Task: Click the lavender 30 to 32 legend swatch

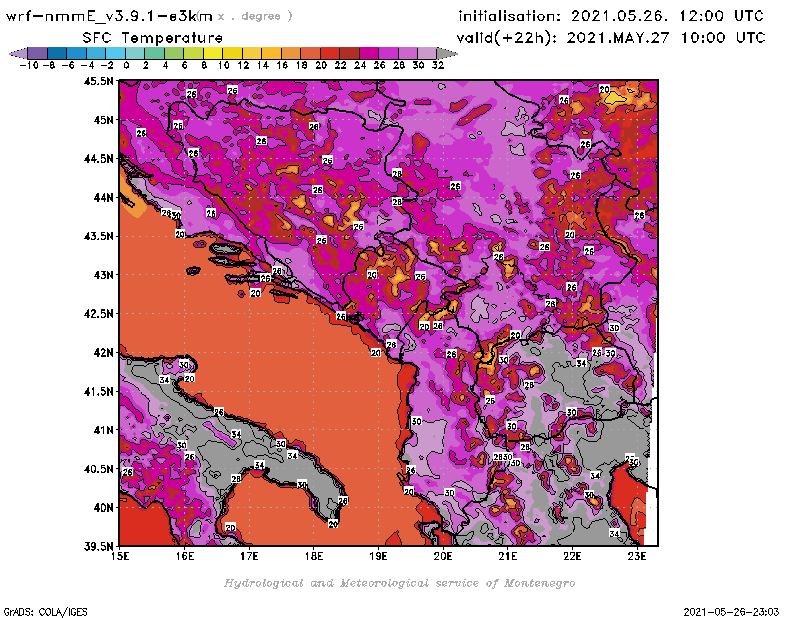Action: [428, 53]
